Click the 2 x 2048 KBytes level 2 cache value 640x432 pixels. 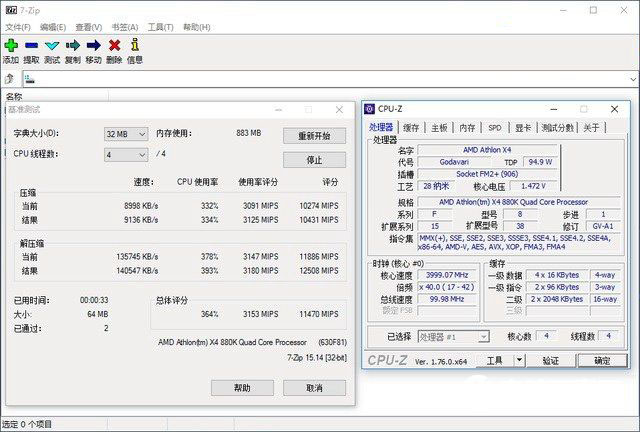point(557,299)
